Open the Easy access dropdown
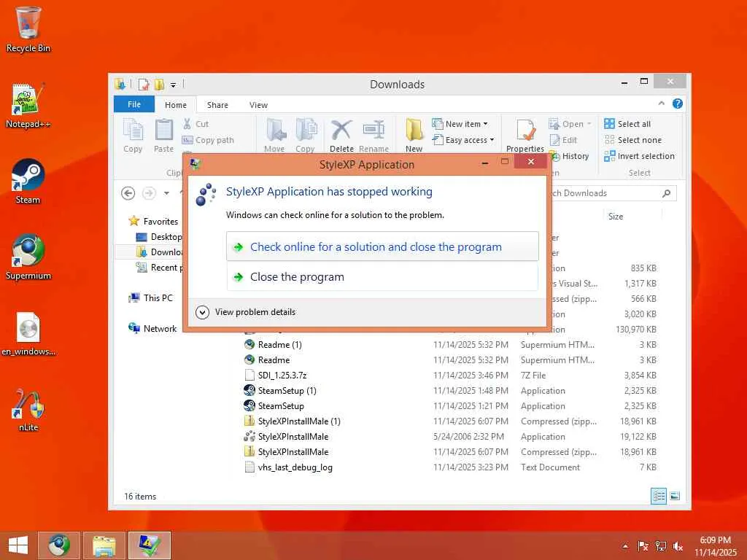747x560 pixels. point(463,140)
